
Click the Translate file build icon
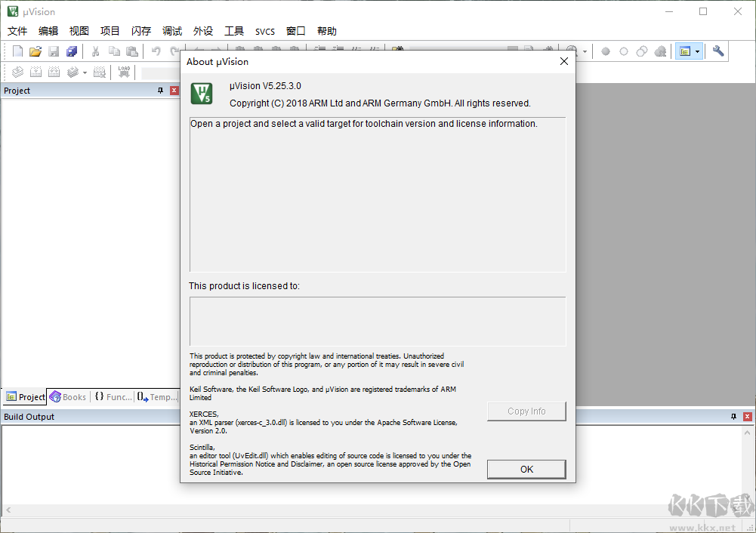(x=17, y=72)
